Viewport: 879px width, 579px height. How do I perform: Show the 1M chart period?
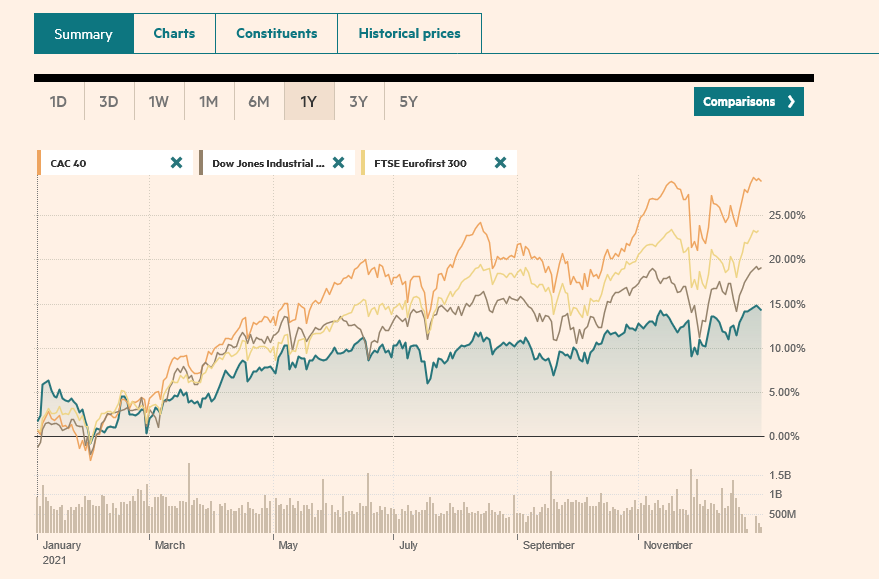(x=208, y=101)
